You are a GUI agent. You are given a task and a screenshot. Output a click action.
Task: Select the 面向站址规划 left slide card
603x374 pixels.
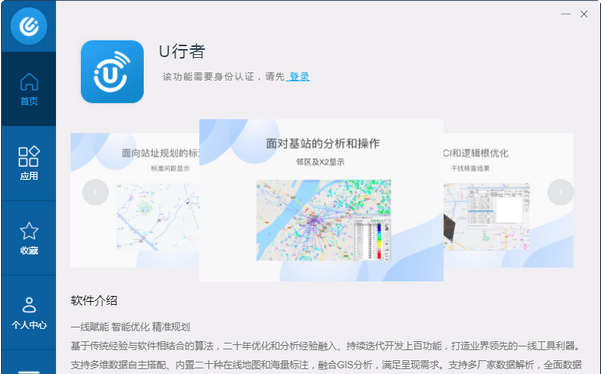[135, 200]
